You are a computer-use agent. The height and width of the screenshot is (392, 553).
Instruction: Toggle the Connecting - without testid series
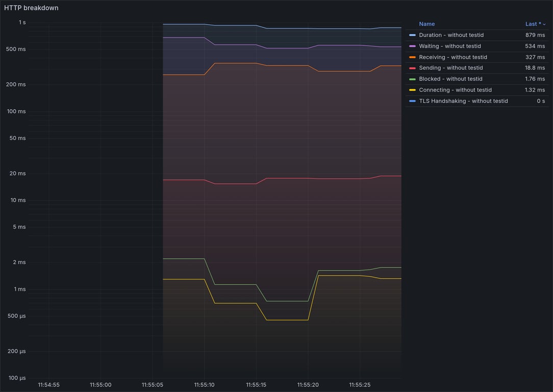click(x=455, y=90)
